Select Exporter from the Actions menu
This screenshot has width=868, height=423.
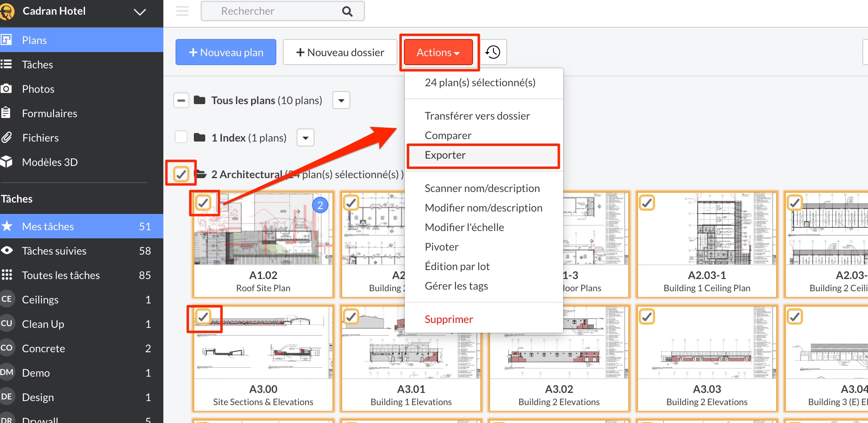point(445,155)
